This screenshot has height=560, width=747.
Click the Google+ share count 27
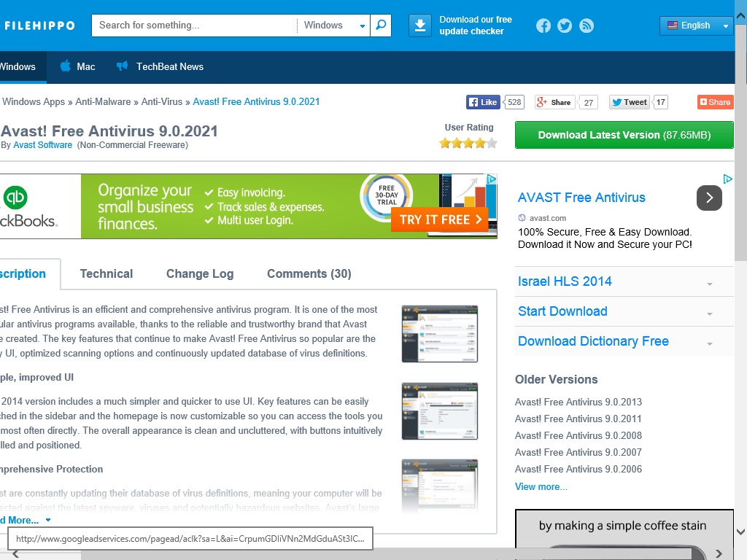589,102
